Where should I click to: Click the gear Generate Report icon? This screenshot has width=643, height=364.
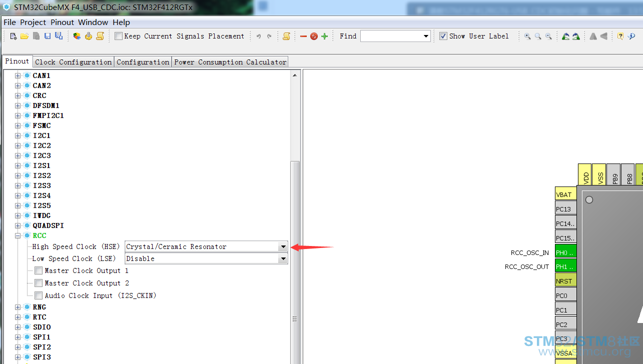tap(89, 36)
